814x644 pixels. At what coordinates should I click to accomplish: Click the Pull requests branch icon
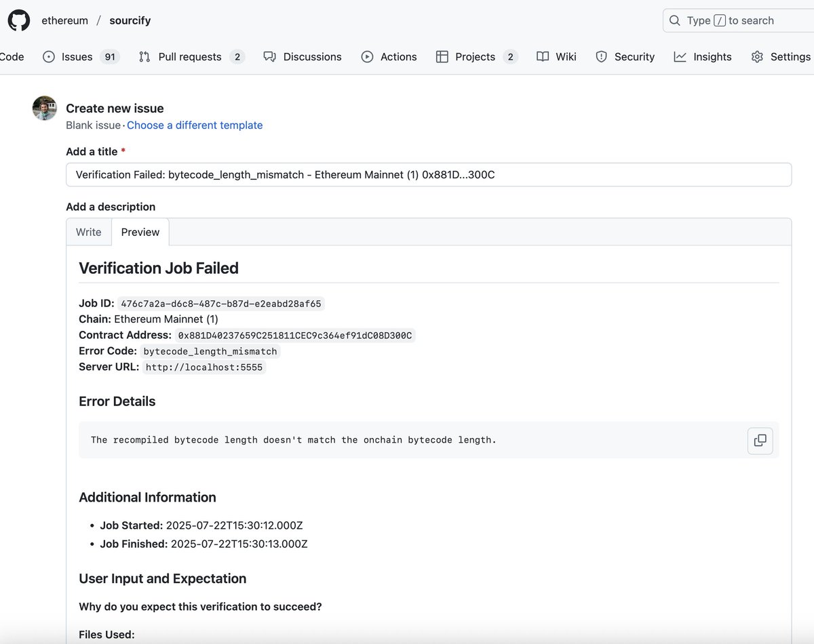point(144,57)
